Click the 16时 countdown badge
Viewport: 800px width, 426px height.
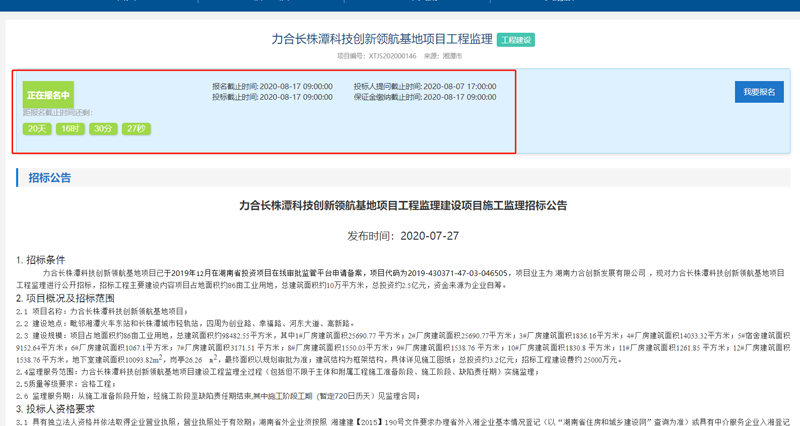click(70, 129)
